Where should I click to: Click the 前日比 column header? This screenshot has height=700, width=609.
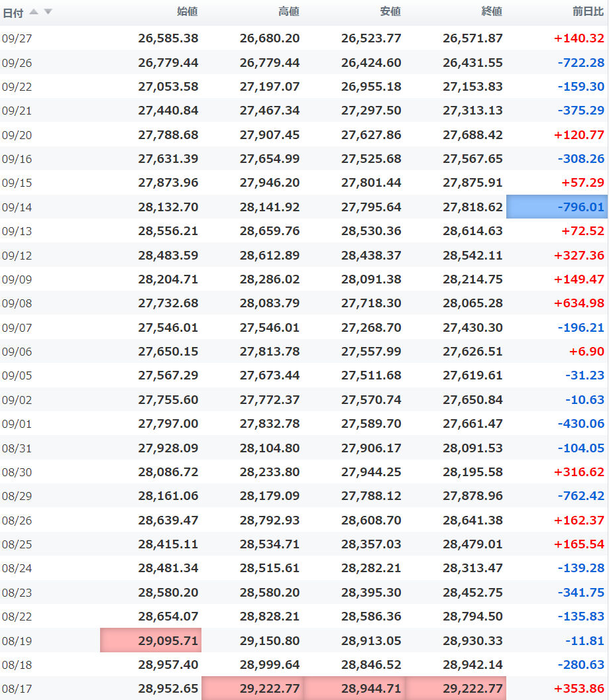tap(588, 12)
